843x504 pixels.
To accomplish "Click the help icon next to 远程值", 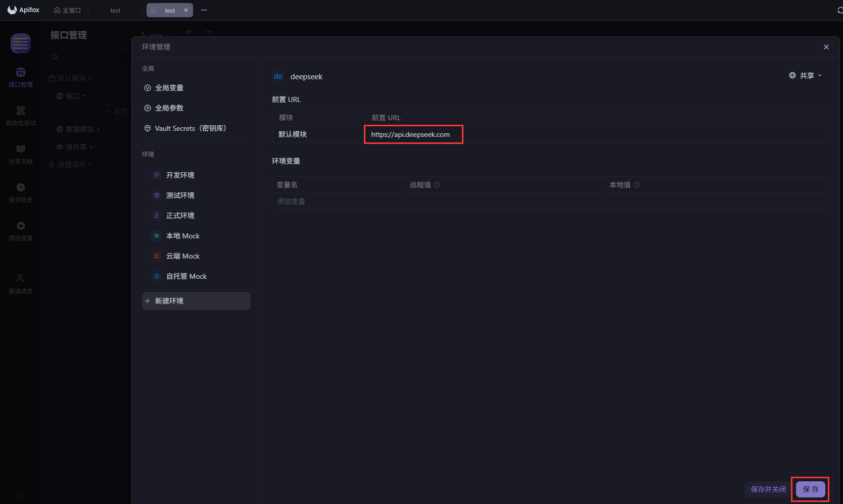I will point(437,185).
